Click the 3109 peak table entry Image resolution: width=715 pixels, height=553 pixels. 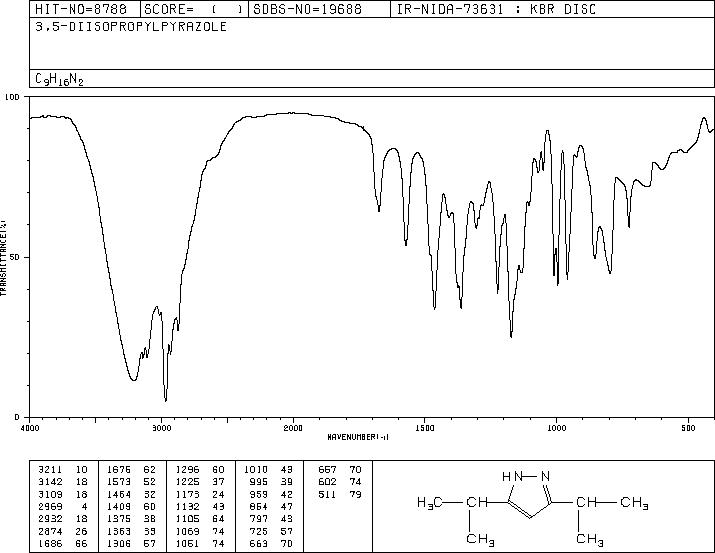[62, 494]
